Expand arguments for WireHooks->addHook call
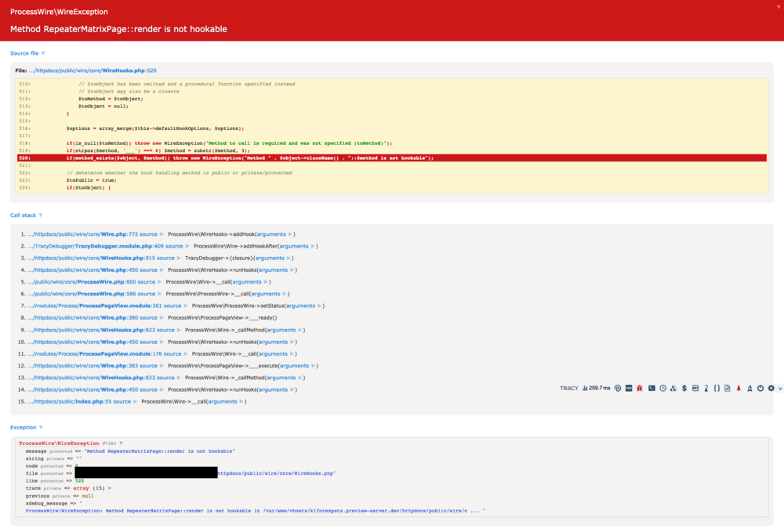Image resolution: width=784 pixels, height=532 pixels. 271,234
